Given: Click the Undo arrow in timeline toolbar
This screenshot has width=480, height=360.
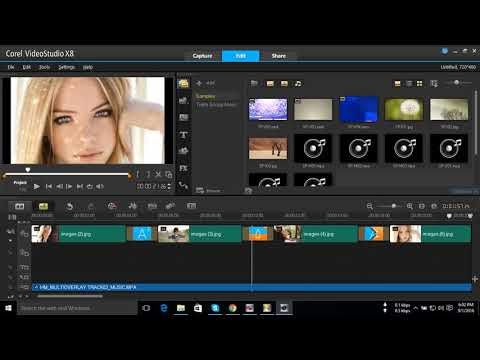Looking at the screenshot, I should pos(69,206).
